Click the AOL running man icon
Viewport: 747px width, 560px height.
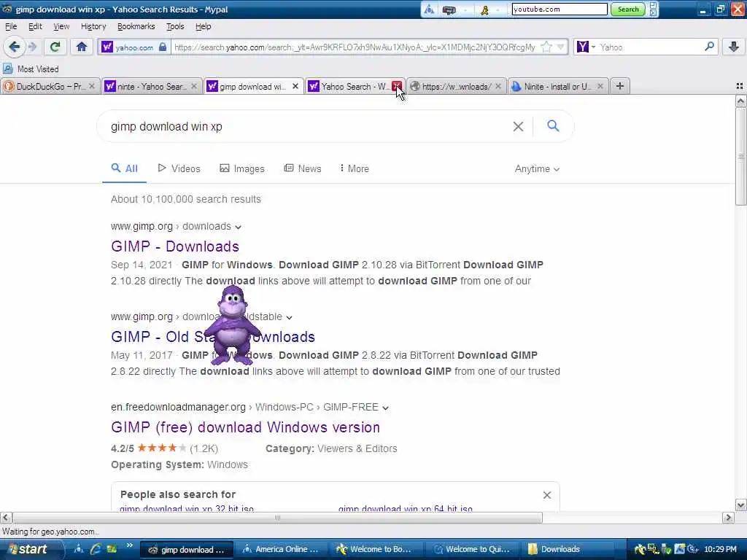[x=485, y=9]
